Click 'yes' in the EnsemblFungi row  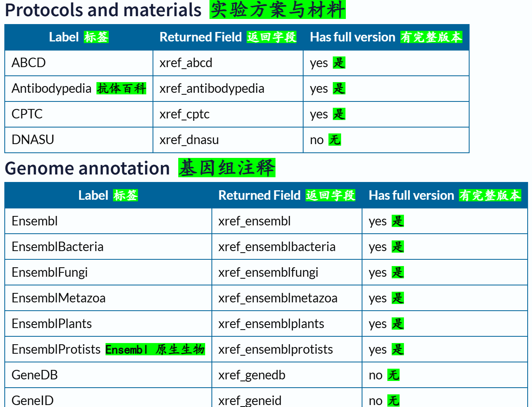378,273
